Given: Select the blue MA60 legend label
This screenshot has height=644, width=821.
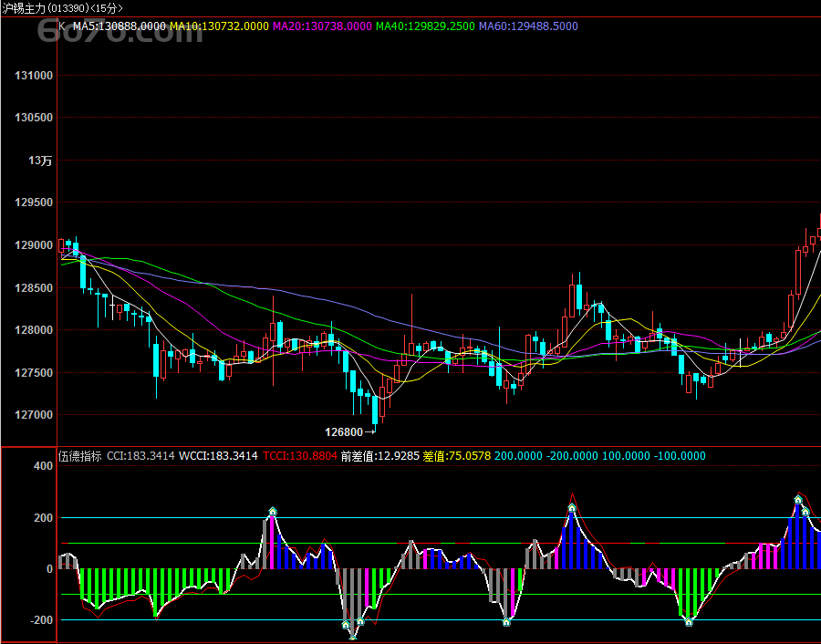Looking at the screenshot, I should (x=528, y=26).
